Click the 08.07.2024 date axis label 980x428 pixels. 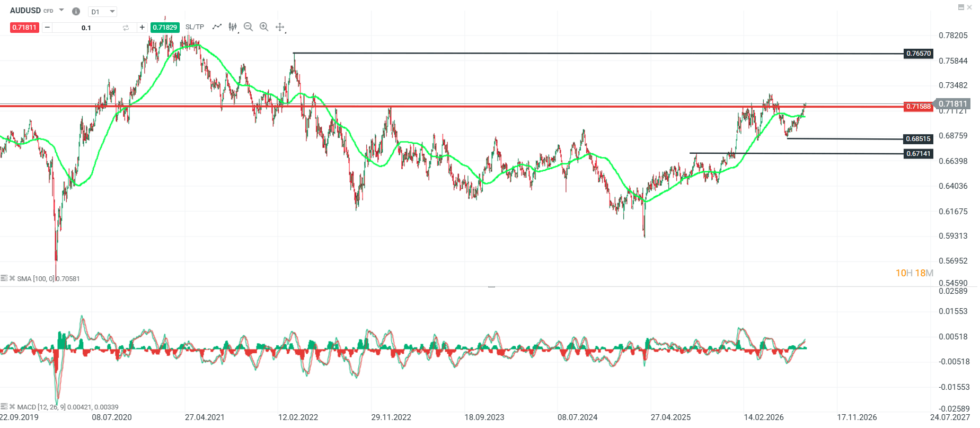tap(577, 417)
